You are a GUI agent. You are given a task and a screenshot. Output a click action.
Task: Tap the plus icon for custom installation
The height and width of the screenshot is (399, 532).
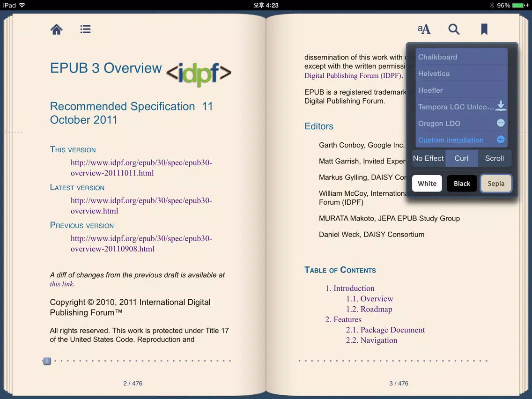[x=501, y=140]
